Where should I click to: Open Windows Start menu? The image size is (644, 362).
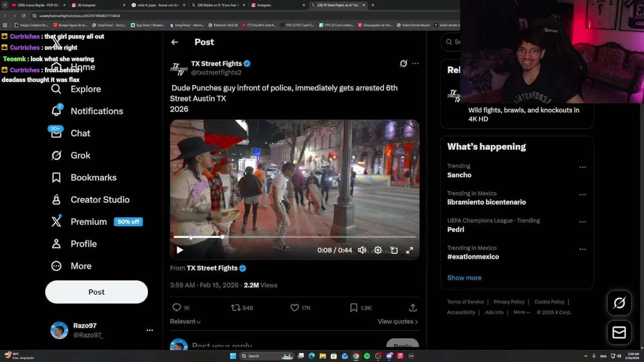point(233,356)
